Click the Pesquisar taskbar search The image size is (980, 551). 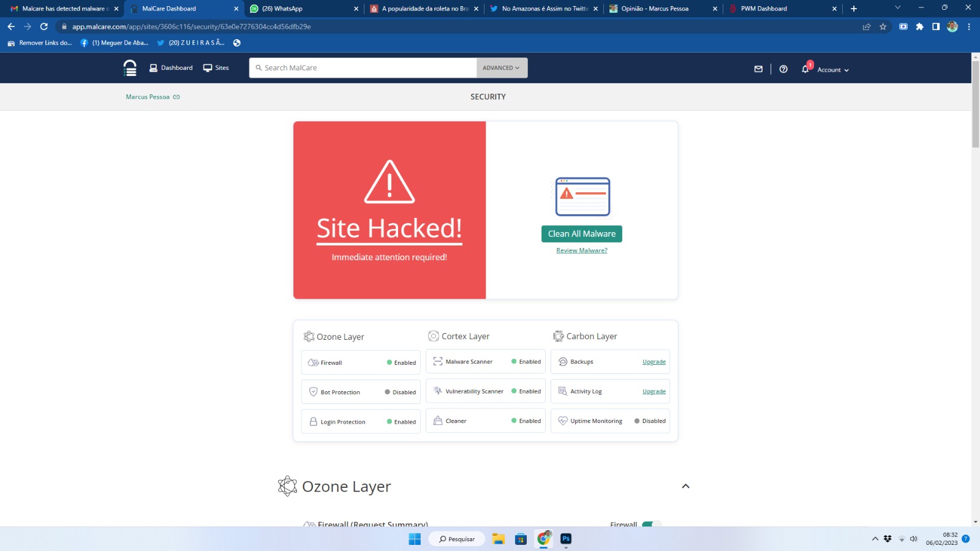coord(458,539)
